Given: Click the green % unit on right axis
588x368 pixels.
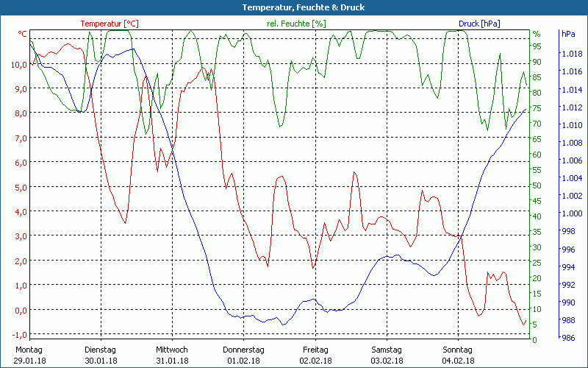Looking at the screenshot, I should 537,34.
